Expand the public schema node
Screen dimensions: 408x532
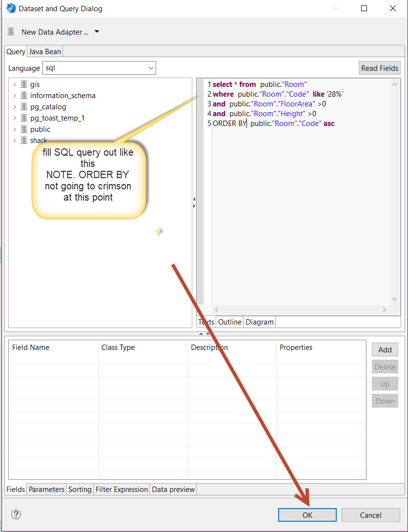click(x=15, y=129)
